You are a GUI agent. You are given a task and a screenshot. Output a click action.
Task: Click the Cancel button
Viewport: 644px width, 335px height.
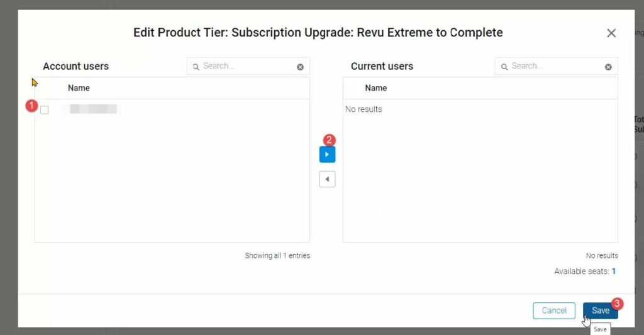[x=554, y=310]
